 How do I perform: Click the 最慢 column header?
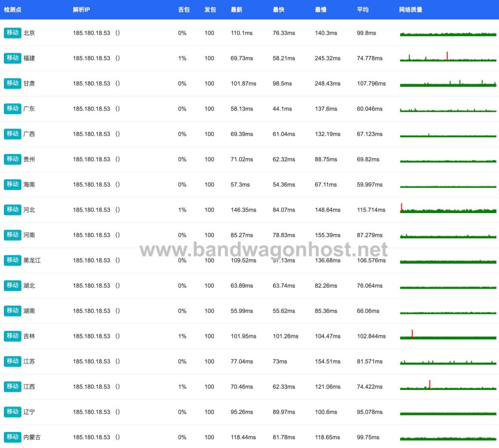coord(321,10)
